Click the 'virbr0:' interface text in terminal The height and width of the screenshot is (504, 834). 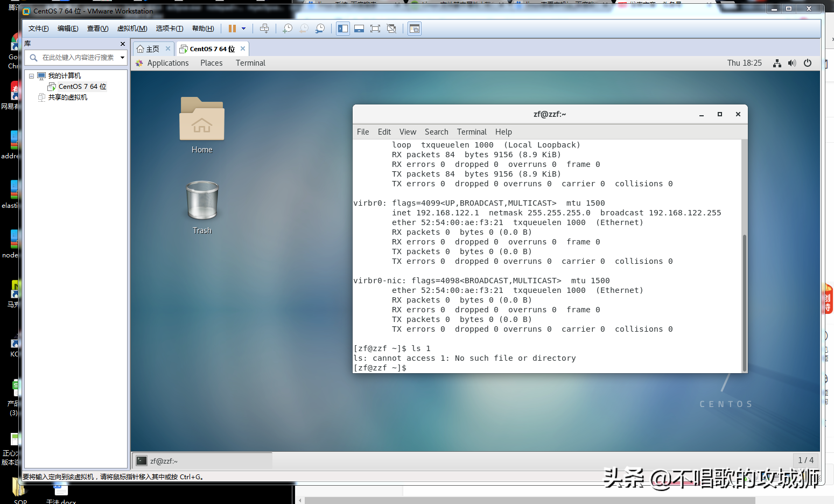coord(370,203)
